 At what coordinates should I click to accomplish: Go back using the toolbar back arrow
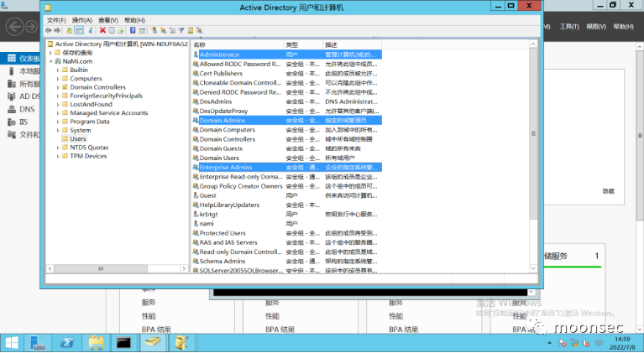[48, 30]
